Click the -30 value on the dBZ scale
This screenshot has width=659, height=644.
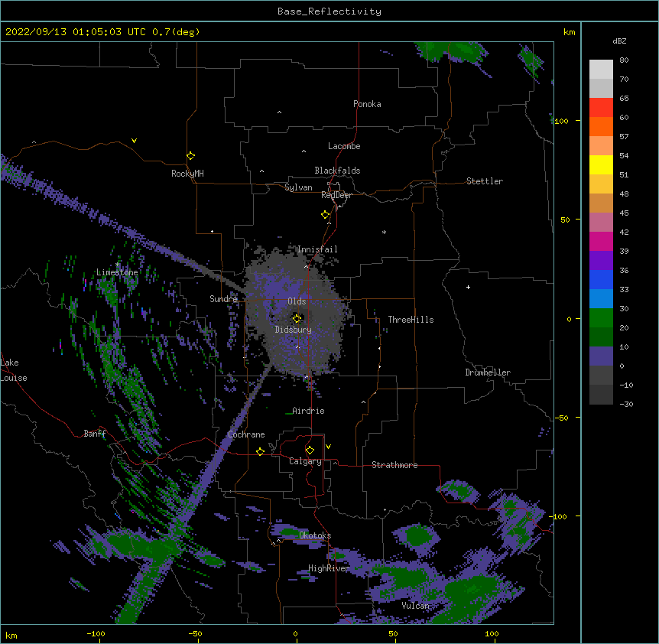626,405
